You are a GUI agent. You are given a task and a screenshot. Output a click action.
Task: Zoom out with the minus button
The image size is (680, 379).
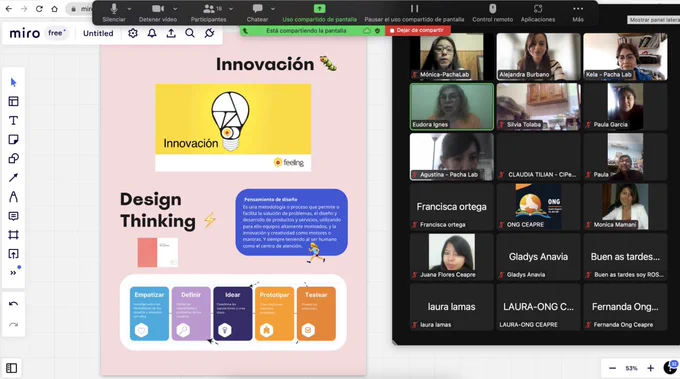(612, 368)
